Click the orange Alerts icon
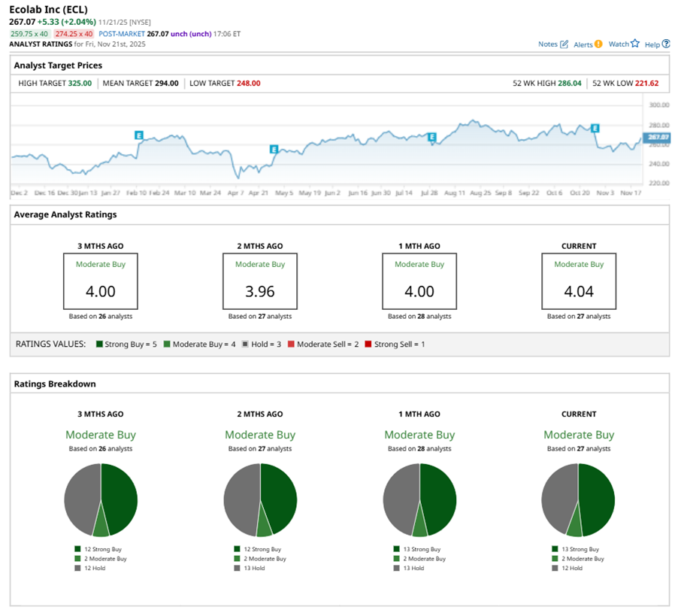The image size is (678, 616). coord(598,44)
